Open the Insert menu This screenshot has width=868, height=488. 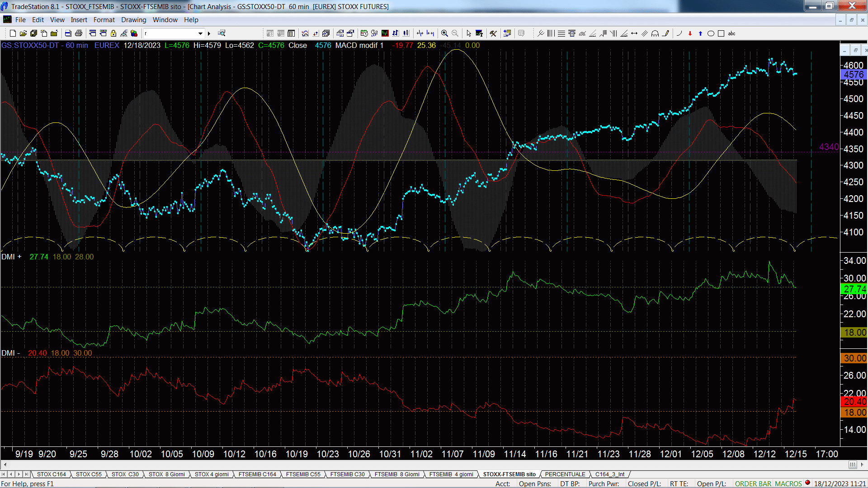79,20
